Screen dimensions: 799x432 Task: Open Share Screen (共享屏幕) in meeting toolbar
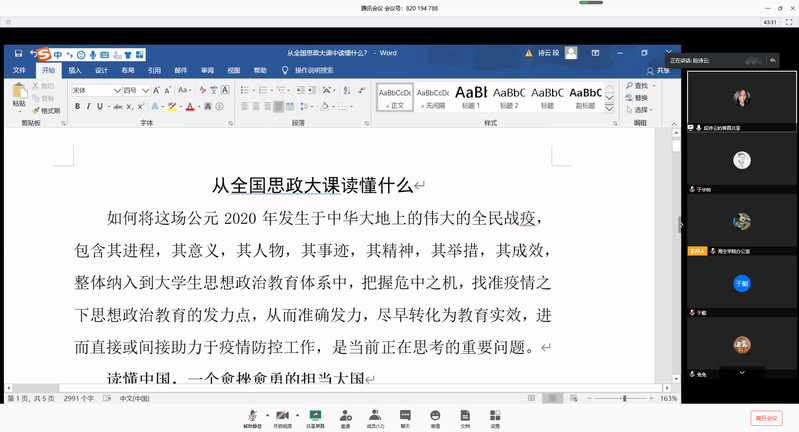tap(315, 417)
